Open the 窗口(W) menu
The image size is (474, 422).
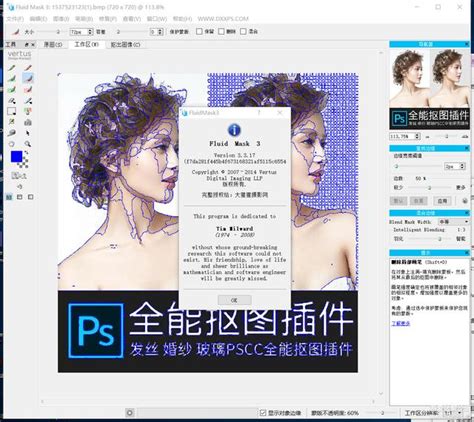click(157, 19)
